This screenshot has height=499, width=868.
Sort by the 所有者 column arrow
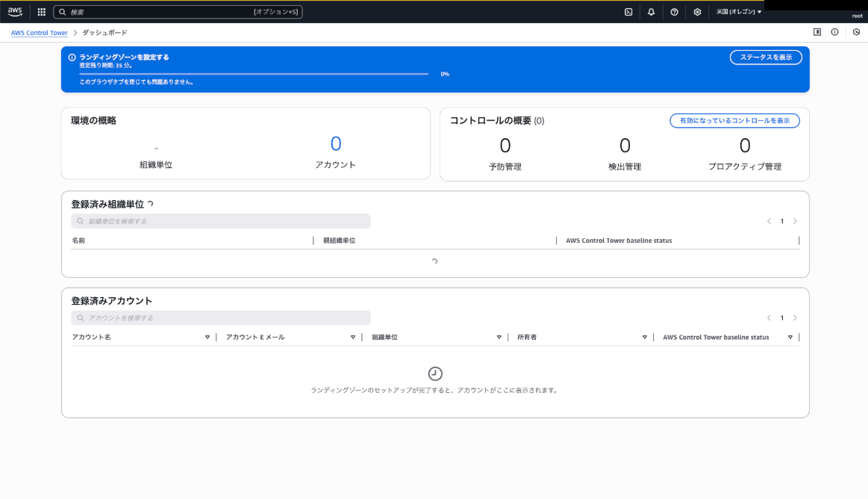coord(644,338)
